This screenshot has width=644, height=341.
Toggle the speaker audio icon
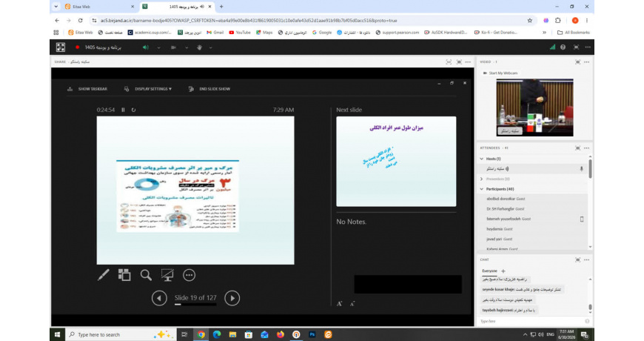pyautogui.click(x=145, y=47)
